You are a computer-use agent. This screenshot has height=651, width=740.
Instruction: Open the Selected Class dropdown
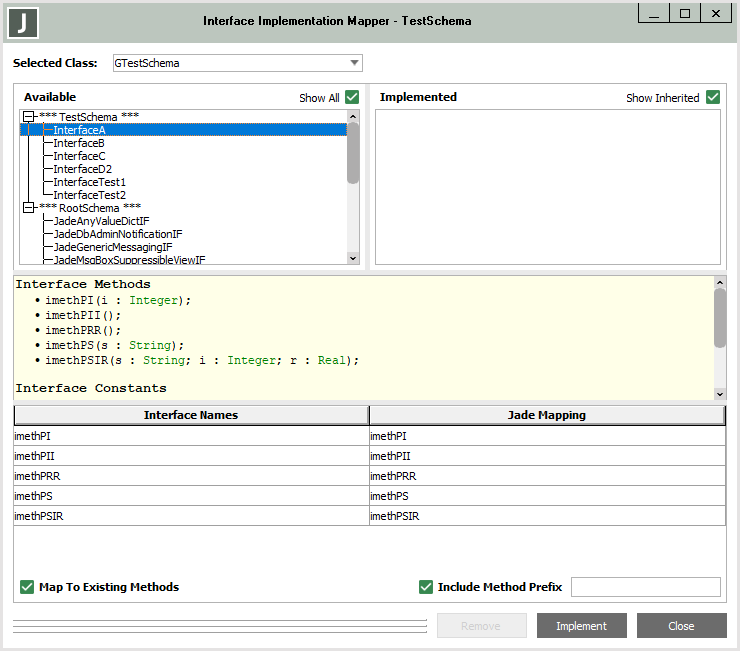tap(354, 63)
